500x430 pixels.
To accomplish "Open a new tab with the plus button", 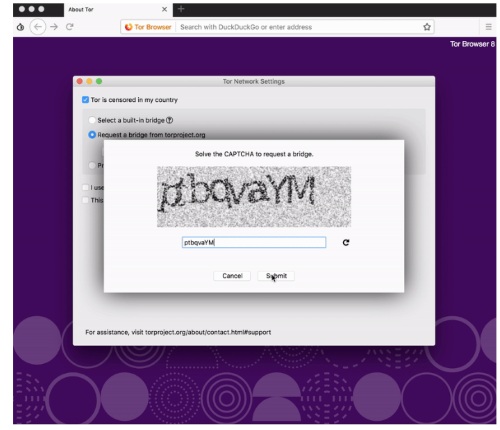I will coord(181,9).
